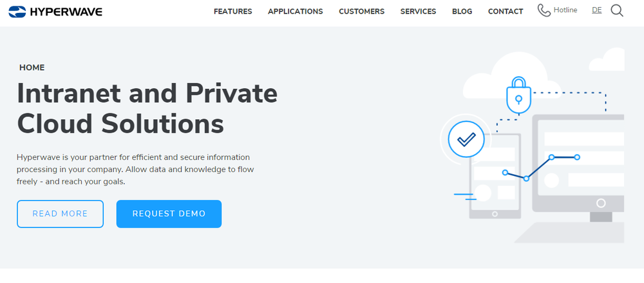Click the REQUEST DEMO blue button
The width and height of the screenshot is (644, 283).
169,214
